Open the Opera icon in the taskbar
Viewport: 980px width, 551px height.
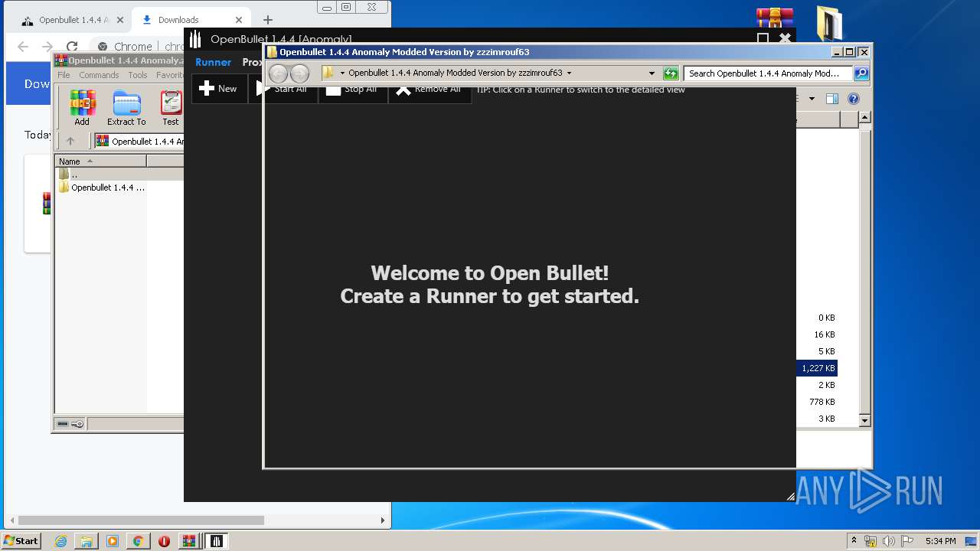(x=164, y=541)
